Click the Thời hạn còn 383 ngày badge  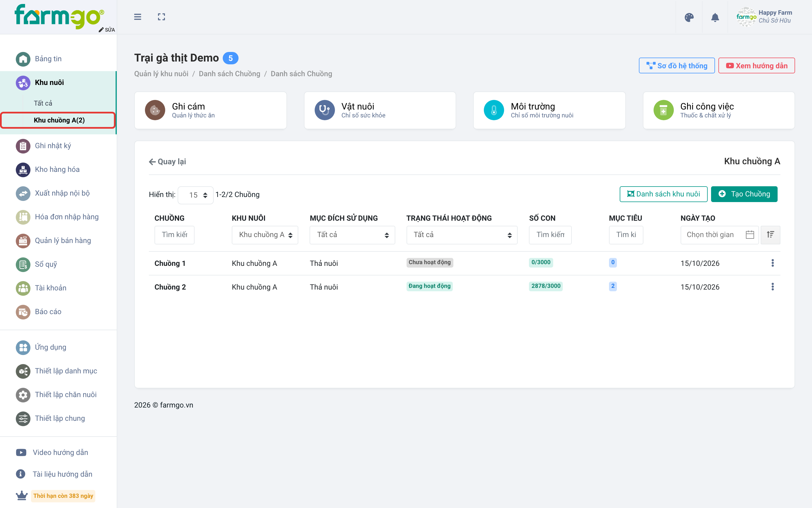click(63, 496)
